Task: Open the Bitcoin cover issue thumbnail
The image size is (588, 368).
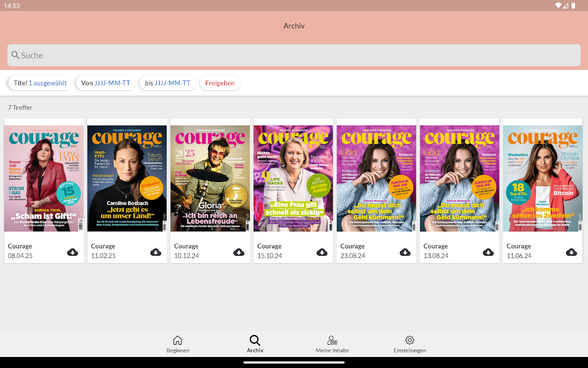Action: [543, 178]
